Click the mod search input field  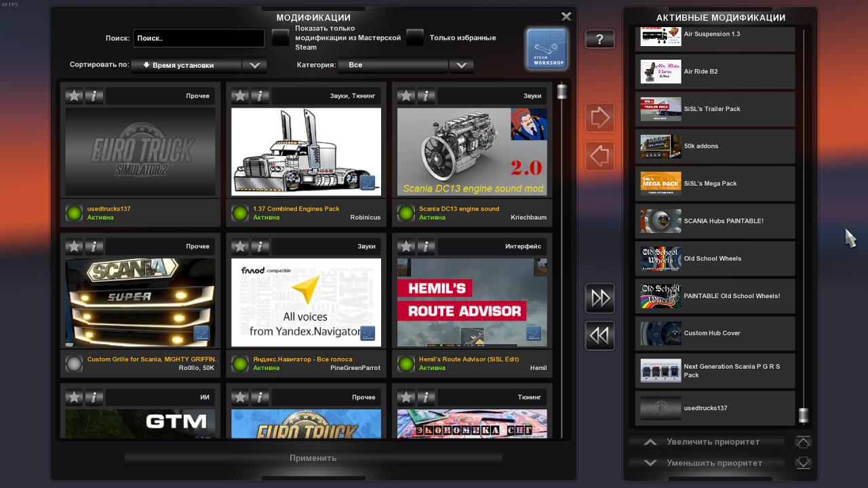(198, 39)
